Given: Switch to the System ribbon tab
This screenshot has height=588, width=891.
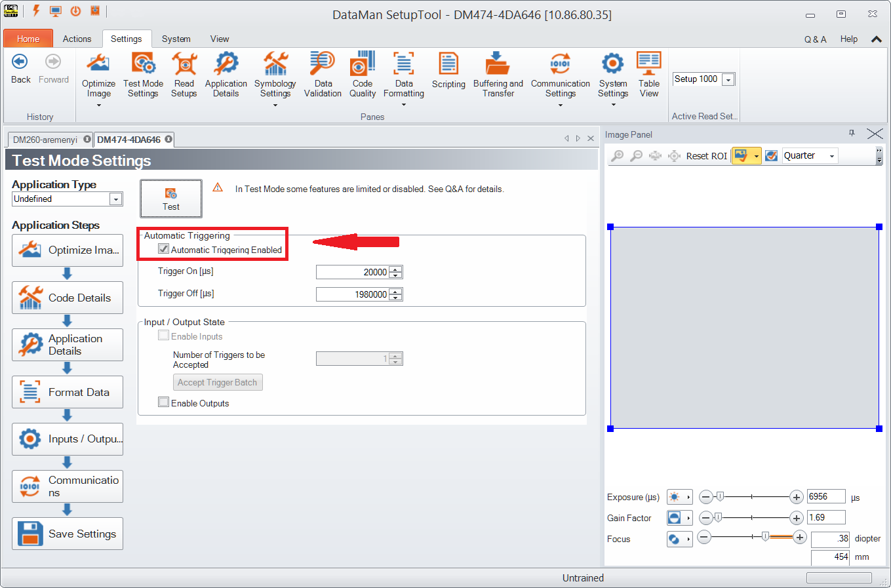Looking at the screenshot, I should pos(176,39).
